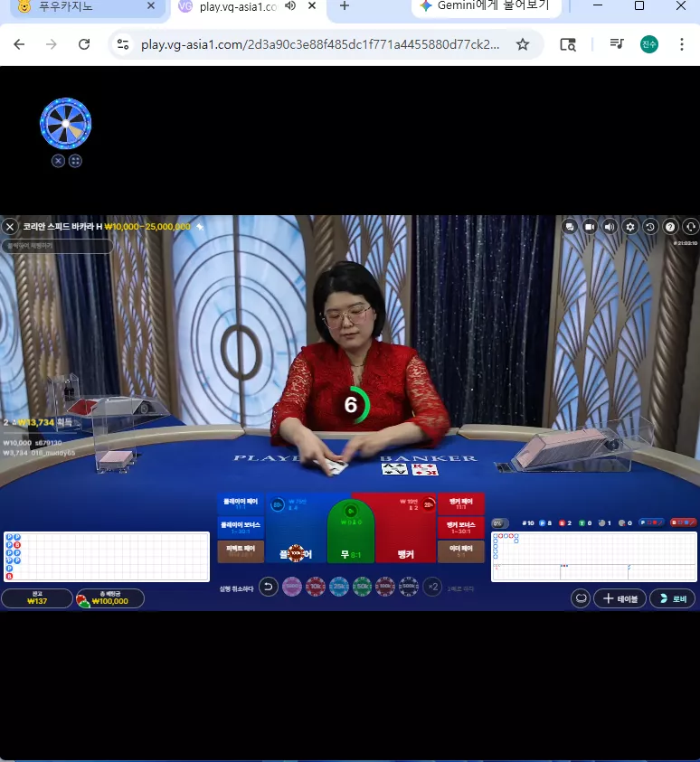Open the right big road scoreboard
The width and height of the screenshot is (700, 762).
[594, 557]
